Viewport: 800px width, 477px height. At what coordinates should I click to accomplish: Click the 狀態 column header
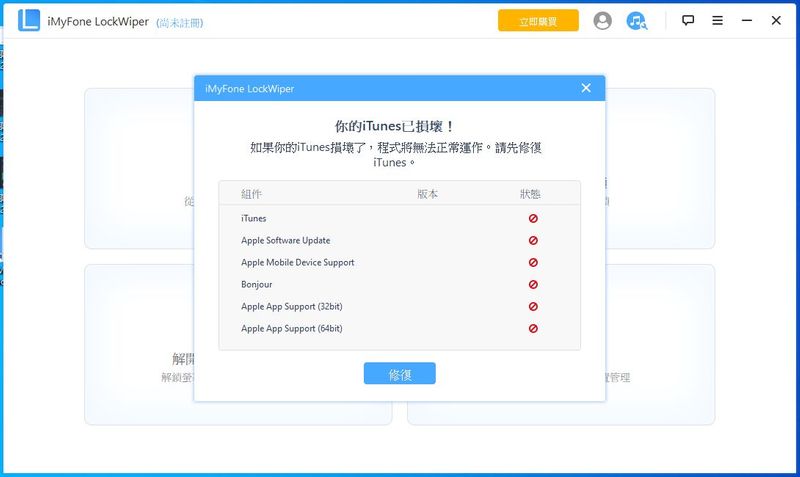pyautogui.click(x=530, y=194)
